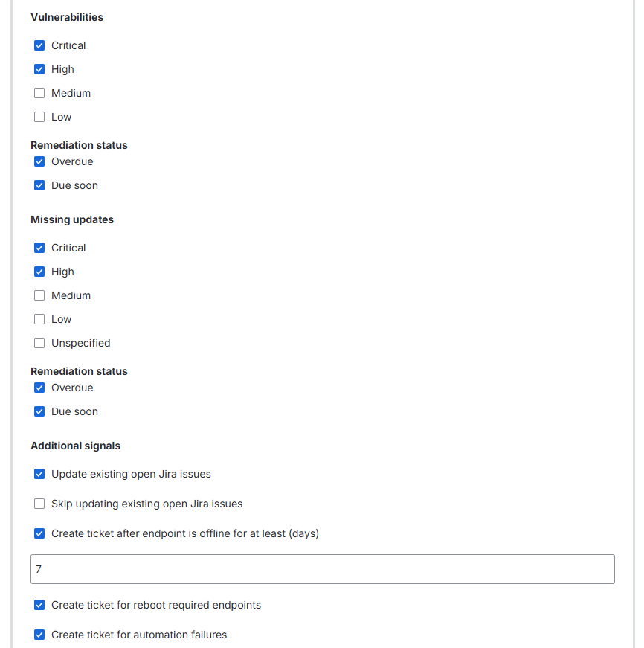Check Low under Missing updates

39,319
